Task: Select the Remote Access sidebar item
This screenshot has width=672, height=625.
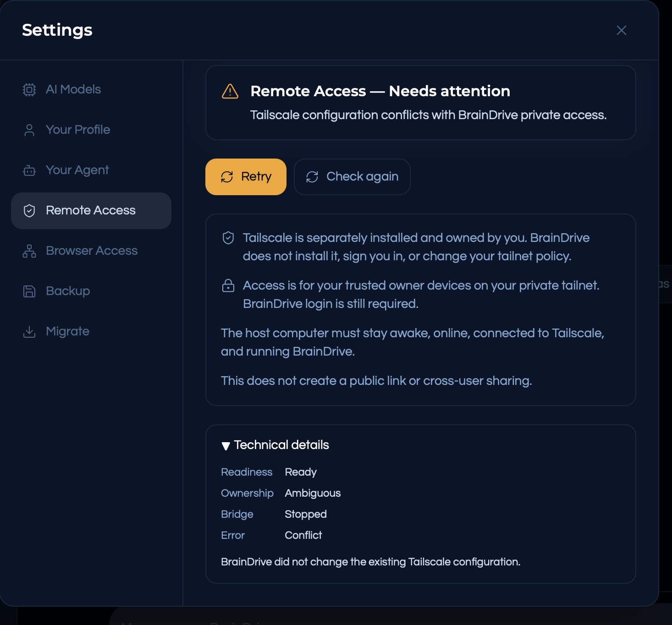Action: pos(91,211)
